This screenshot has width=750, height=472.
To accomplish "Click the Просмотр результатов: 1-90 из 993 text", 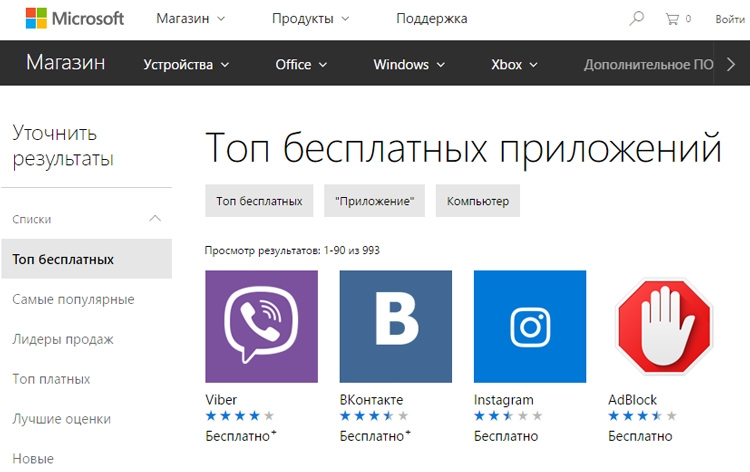I will pos(292,251).
